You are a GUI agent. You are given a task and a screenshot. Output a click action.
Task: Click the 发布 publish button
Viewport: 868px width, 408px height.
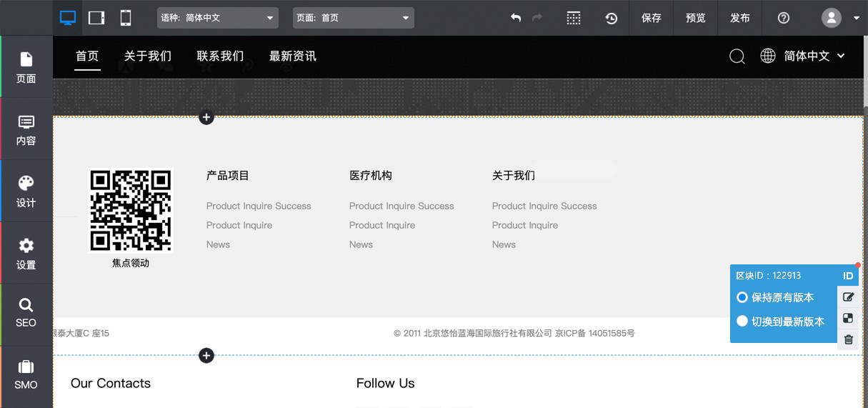tap(740, 18)
